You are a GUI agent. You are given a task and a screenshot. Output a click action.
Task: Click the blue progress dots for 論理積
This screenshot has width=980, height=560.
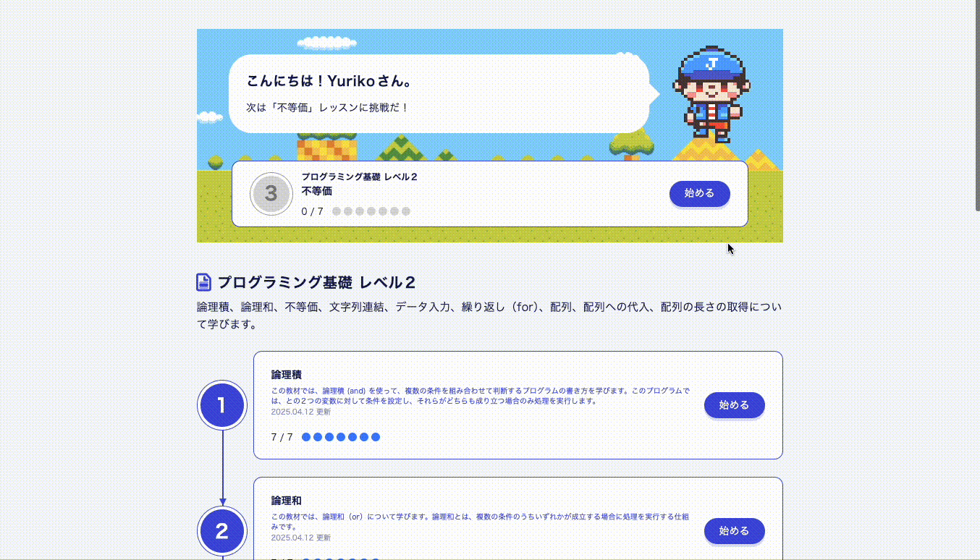[x=341, y=437]
